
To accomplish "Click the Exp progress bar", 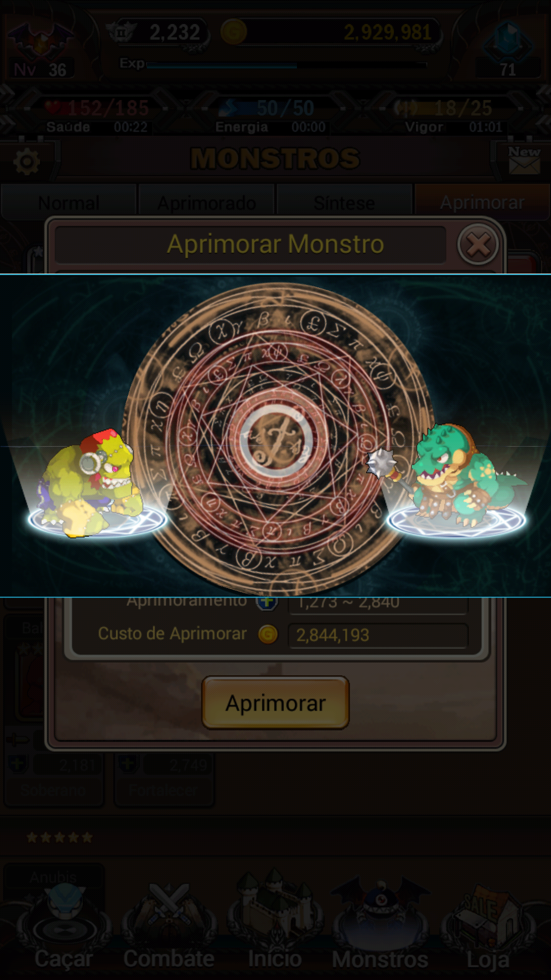I will [287, 65].
